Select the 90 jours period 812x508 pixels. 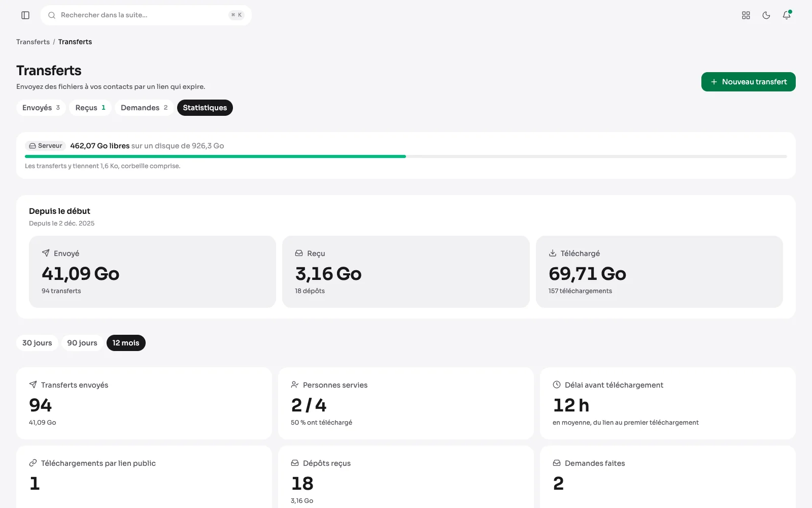pyautogui.click(x=82, y=343)
